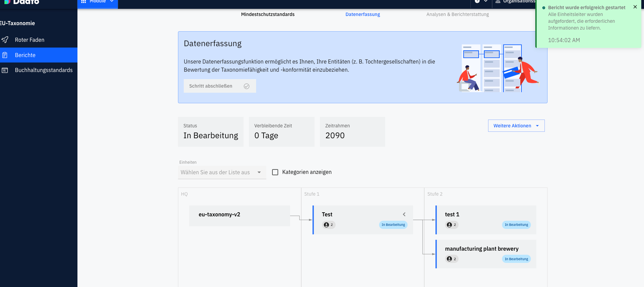Open the Test unit card
Viewport: 644px width, 287px height.
pos(363,220)
